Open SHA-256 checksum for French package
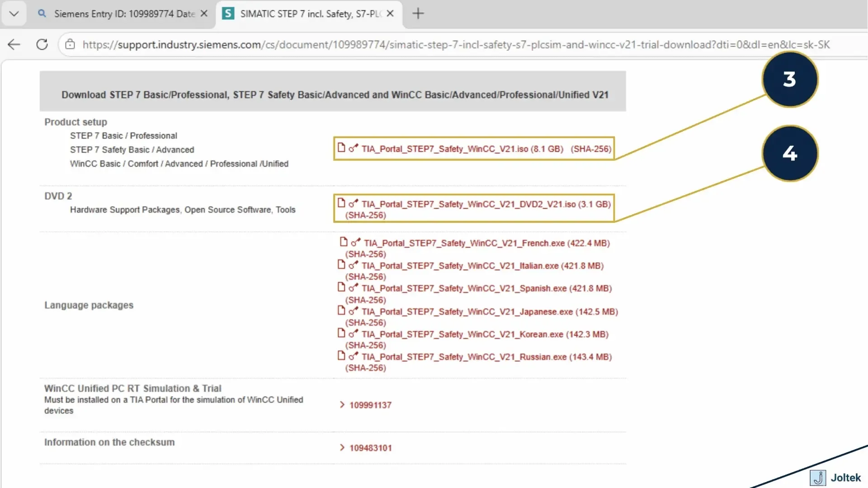The image size is (868, 488). click(365, 254)
